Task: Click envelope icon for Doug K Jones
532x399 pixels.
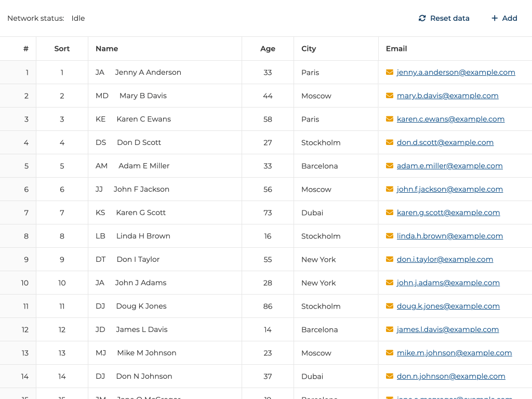Action: [x=390, y=306]
